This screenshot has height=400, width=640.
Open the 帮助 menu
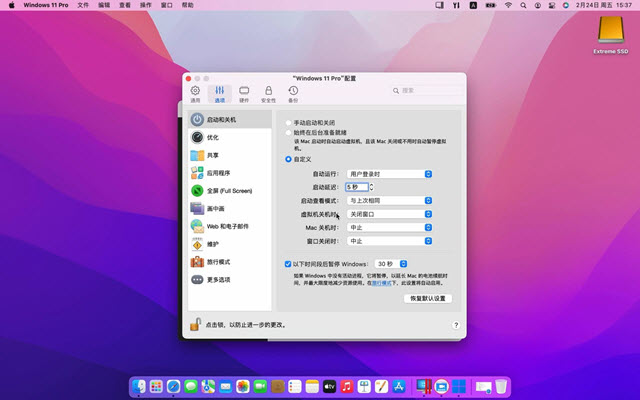tap(187, 5)
